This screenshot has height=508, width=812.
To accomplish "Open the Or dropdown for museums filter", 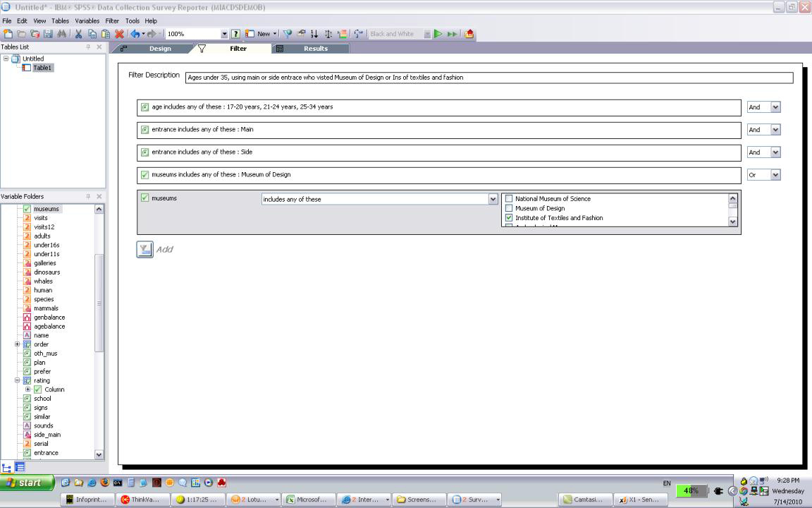I will (775, 175).
